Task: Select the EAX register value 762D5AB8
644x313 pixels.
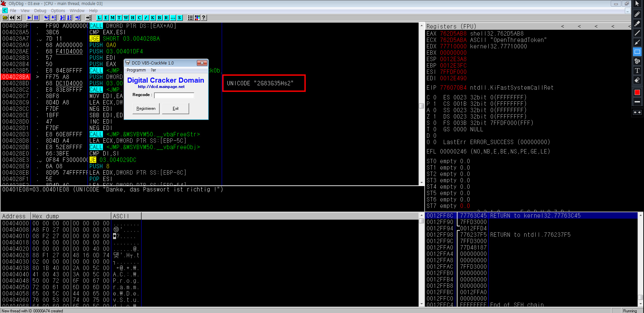Action: (x=453, y=34)
